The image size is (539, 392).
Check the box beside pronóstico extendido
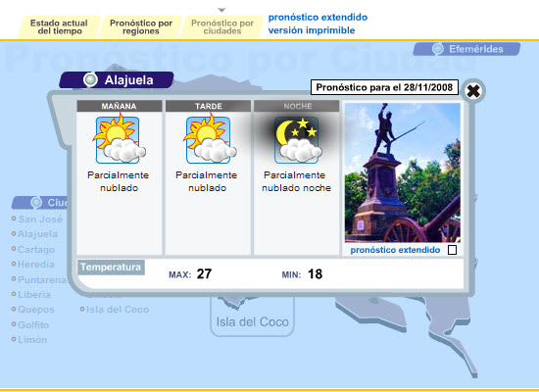pos(453,250)
